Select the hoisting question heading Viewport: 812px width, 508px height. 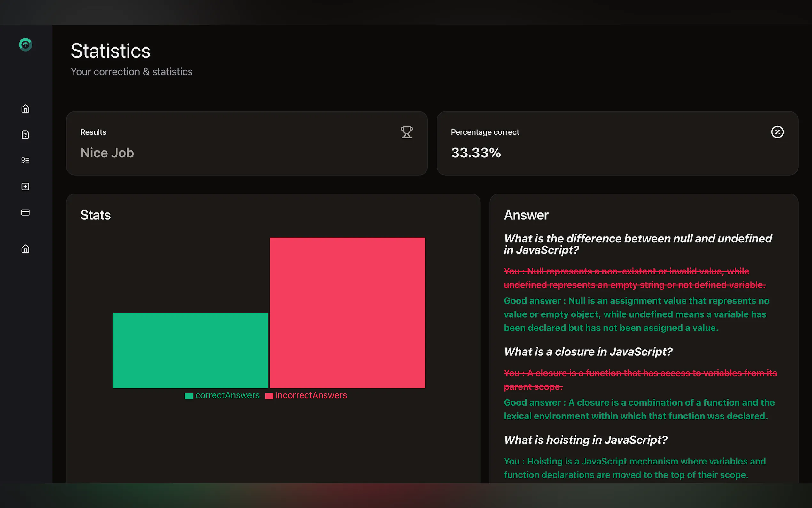point(585,440)
